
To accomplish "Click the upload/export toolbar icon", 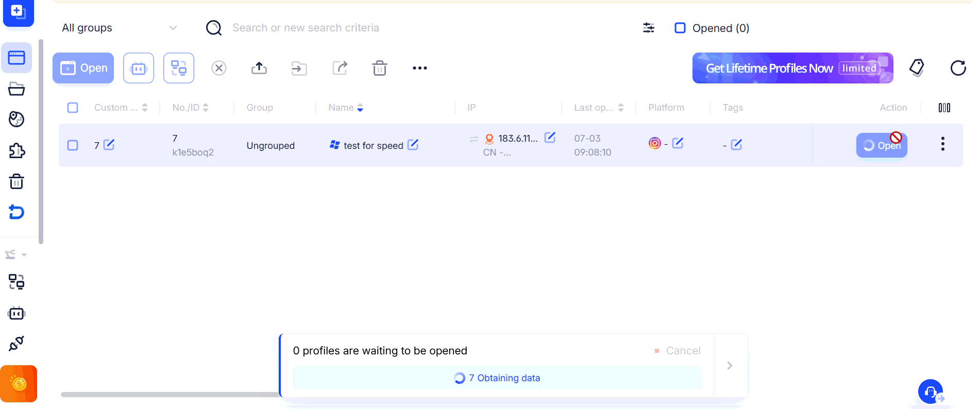I will tap(259, 68).
